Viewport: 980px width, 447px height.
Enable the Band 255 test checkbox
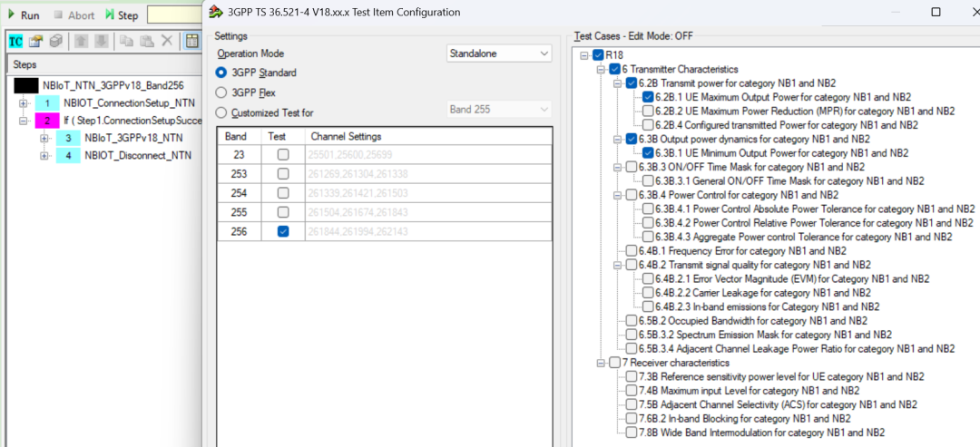pos(283,212)
